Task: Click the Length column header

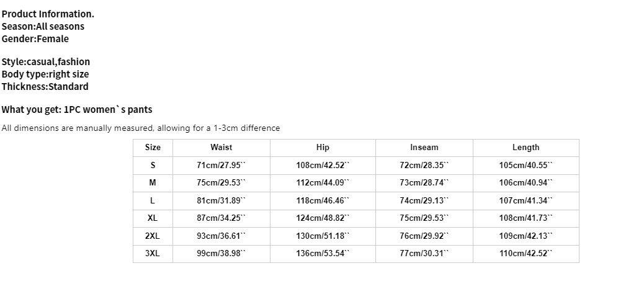Action: 525,148
